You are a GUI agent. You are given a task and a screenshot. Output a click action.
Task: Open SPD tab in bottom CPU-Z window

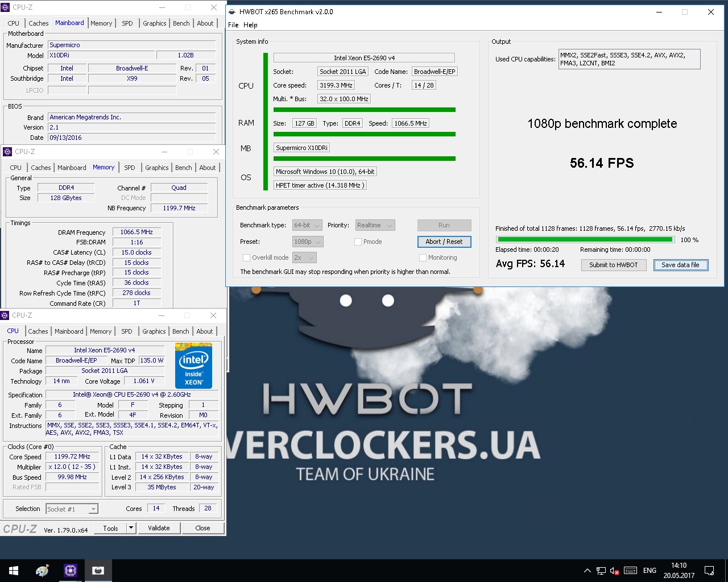click(x=127, y=331)
